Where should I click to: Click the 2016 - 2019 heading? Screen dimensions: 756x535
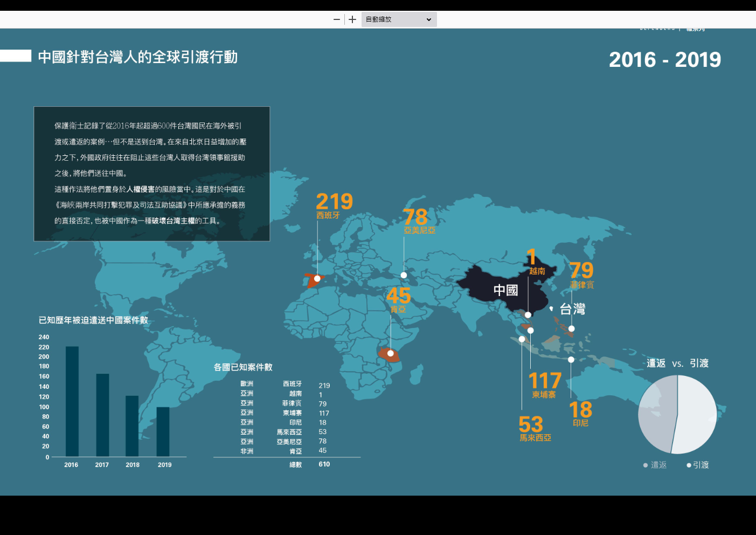pyautogui.click(x=665, y=59)
